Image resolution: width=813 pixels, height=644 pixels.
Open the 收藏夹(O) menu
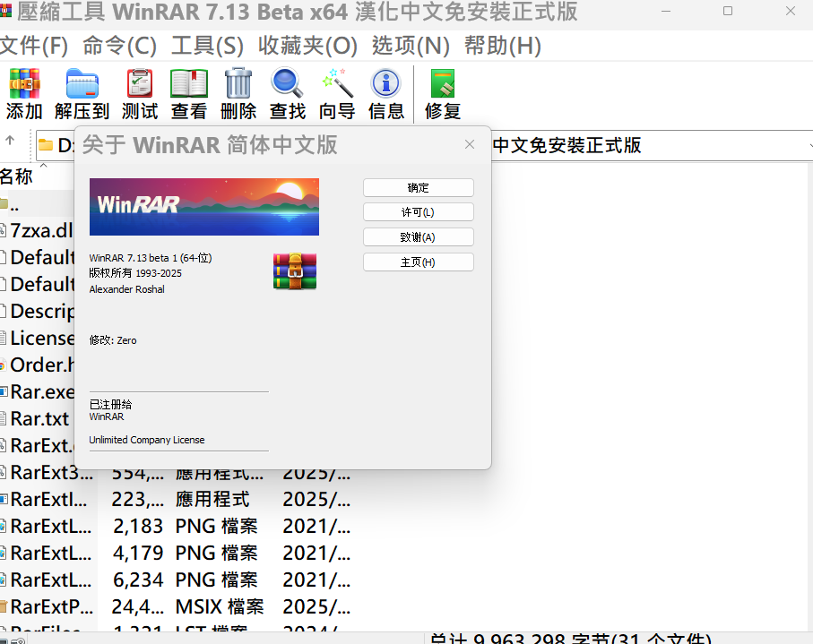(x=307, y=46)
